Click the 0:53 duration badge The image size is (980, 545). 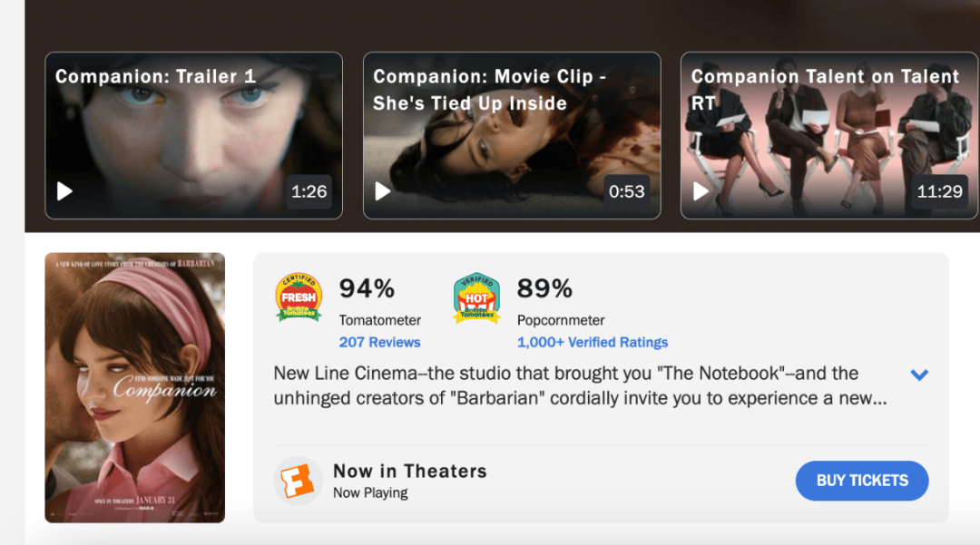point(626,191)
